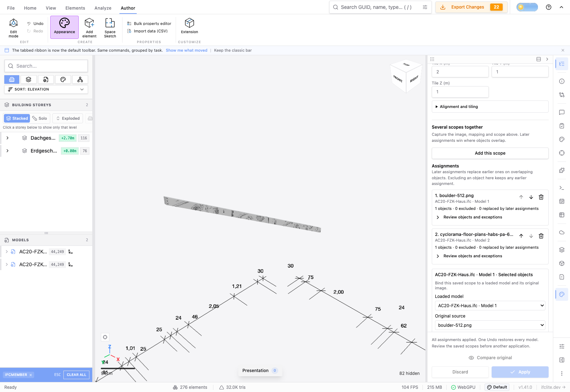Open the Space Sketch tool
Viewport: 570px width, 392px height.
click(x=110, y=28)
